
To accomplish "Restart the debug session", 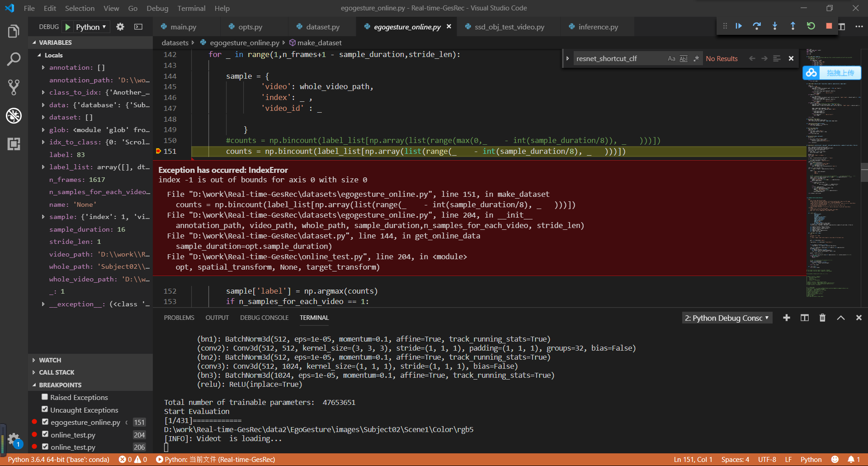I will [x=811, y=26].
